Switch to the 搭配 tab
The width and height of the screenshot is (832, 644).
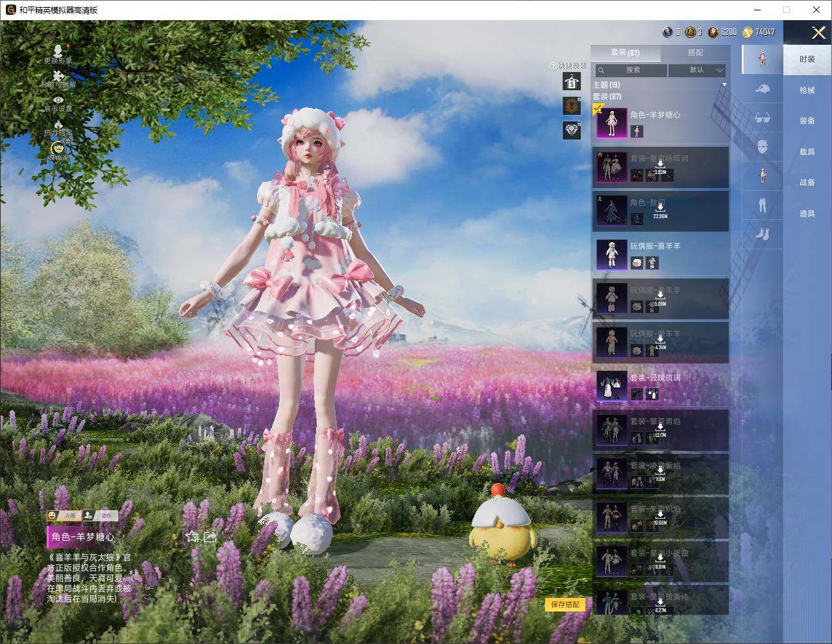click(x=695, y=53)
